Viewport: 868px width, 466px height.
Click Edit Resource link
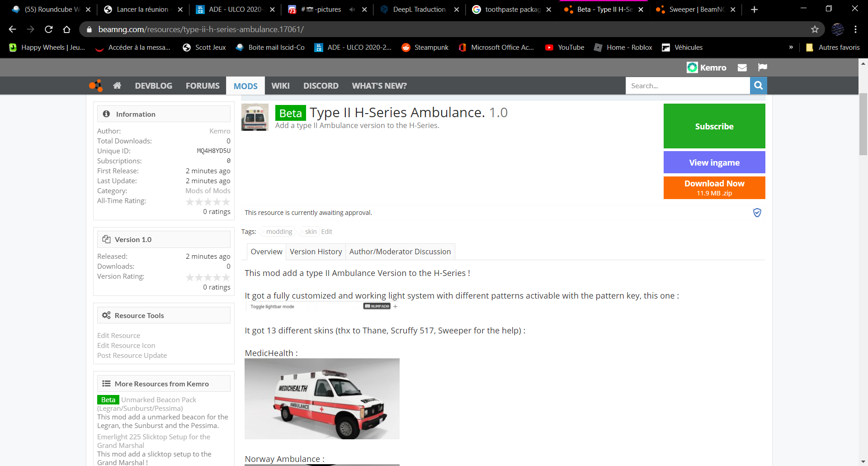[118, 335]
